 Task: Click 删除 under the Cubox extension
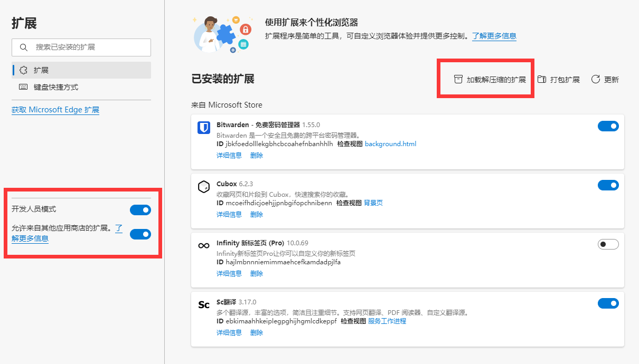[x=257, y=215]
